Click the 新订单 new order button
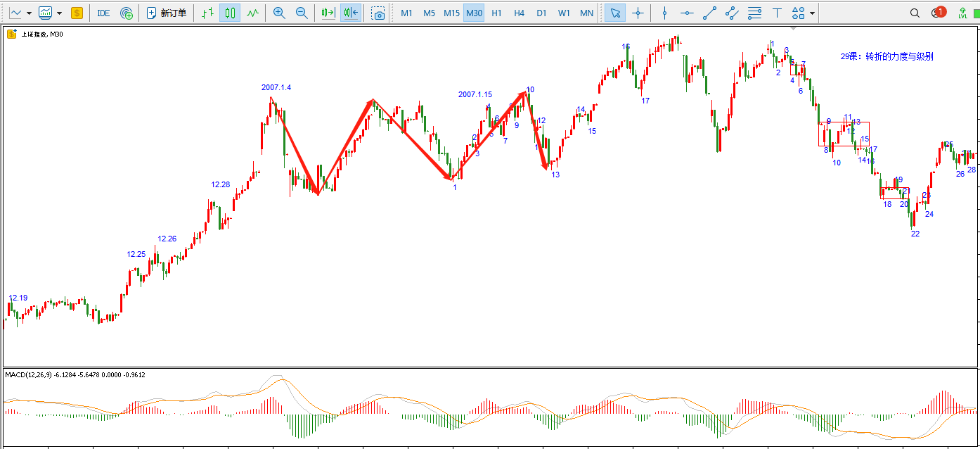The width and height of the screenshot is (980, 449). click(x=167, y=13)
